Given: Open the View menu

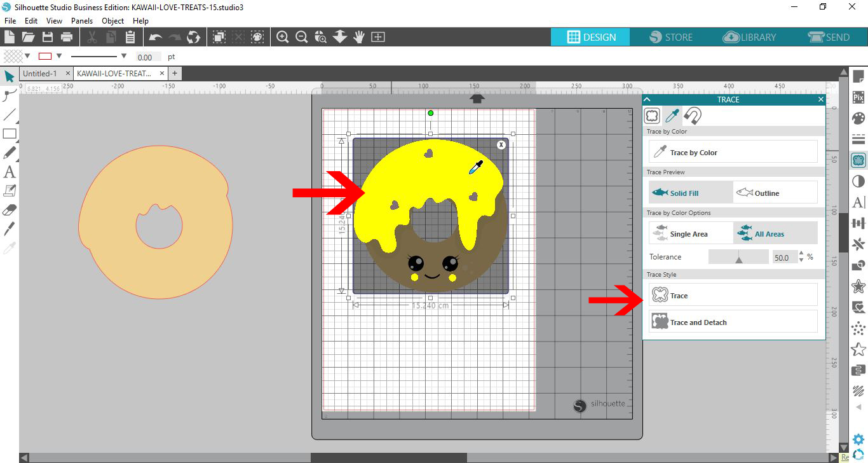Looking at the screenshot, I should [x=54, y=20].
